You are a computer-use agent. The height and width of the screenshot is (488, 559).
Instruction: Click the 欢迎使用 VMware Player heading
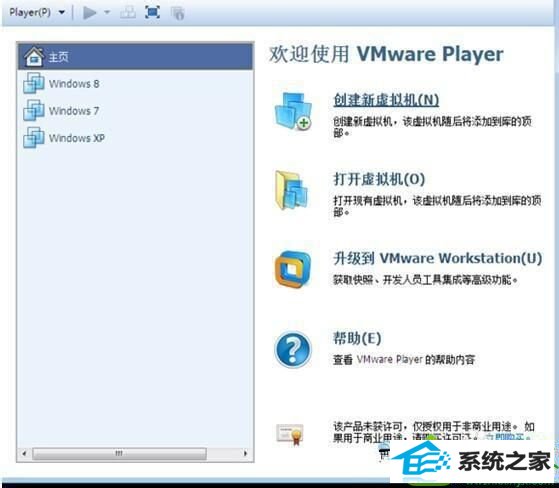(386, 54)
